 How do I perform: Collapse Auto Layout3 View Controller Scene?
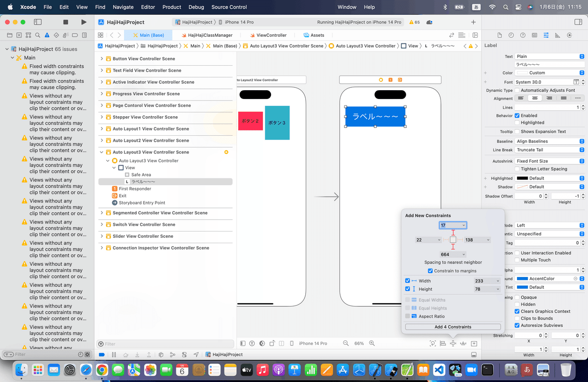coord(102,152)
